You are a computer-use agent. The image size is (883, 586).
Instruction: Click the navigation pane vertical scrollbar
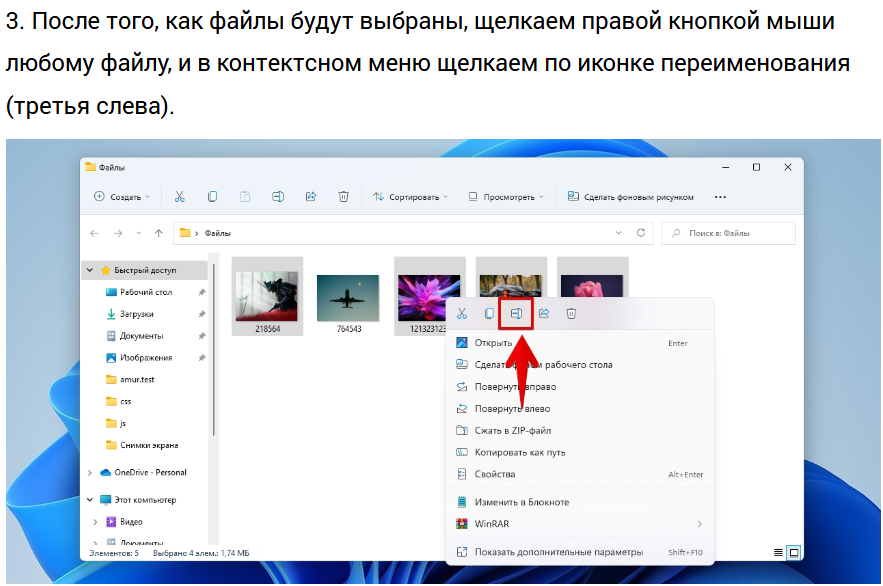coord(213,352)
